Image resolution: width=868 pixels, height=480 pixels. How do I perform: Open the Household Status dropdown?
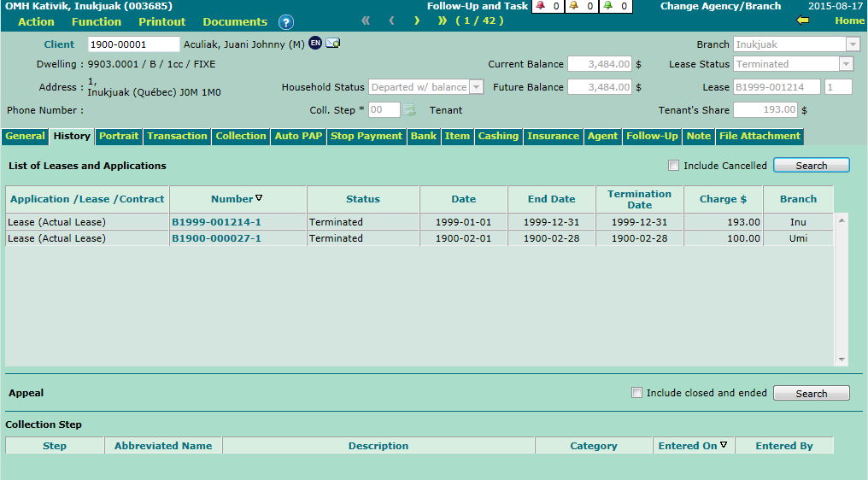[x=477, y=87]
